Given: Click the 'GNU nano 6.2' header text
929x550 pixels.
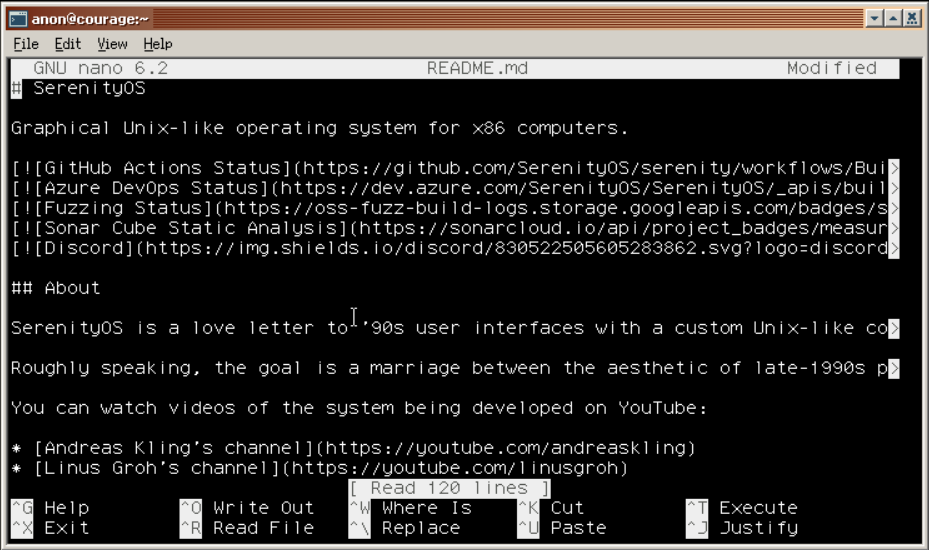Looking at the screenshot, I should click(x=101, y=68).
